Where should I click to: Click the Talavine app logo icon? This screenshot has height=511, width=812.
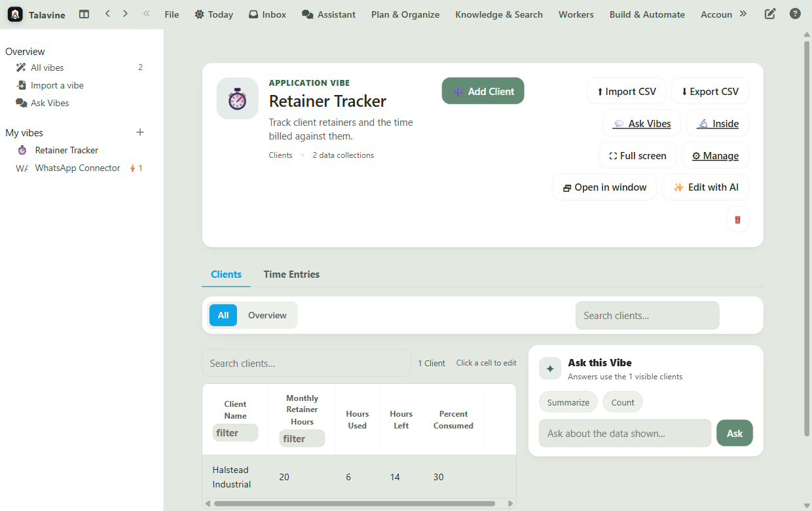point(15,14)
